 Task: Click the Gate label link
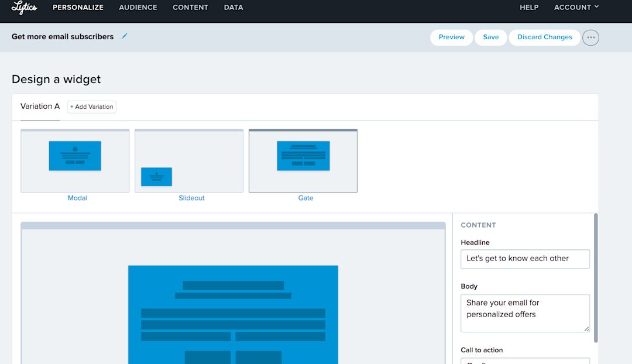tap(305, 198)
